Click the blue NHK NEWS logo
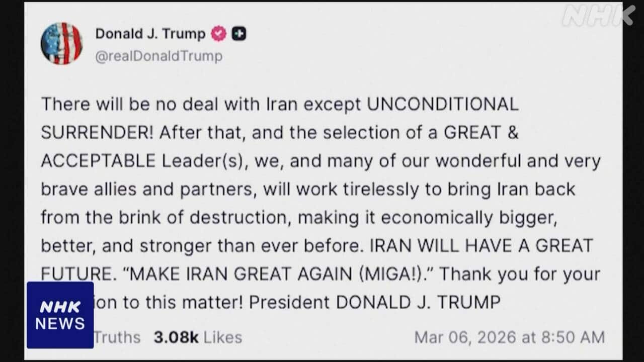The image size is (644, 362). tap(60, 315)
